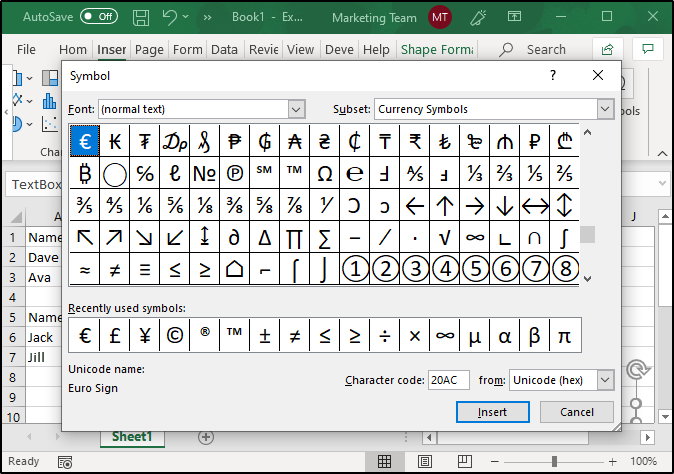The width and height of the screenshot is (674, 474).
Task: Pick the yen sign in recent symbols
Action: tap(145, 336)
